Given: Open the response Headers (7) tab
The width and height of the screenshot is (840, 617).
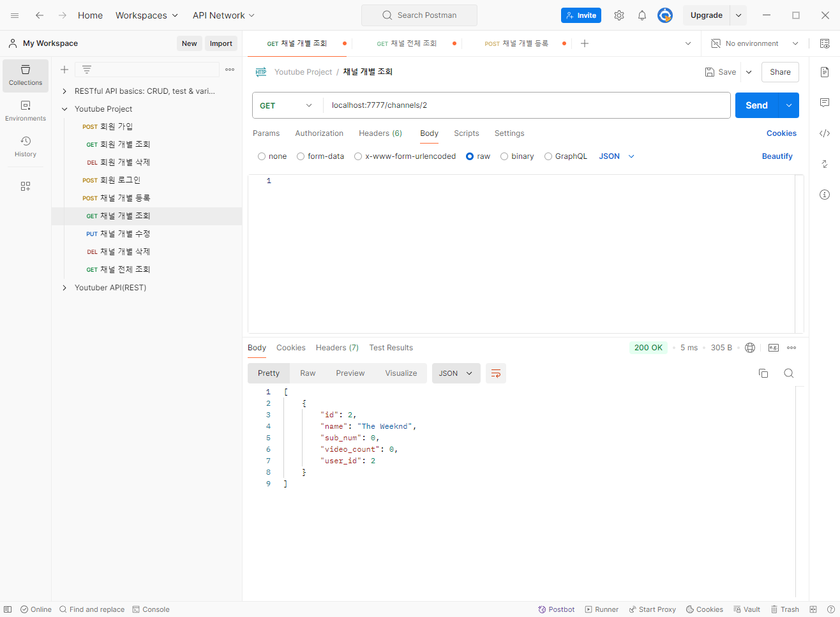Looking at the screenshot, I should [337, 348].
